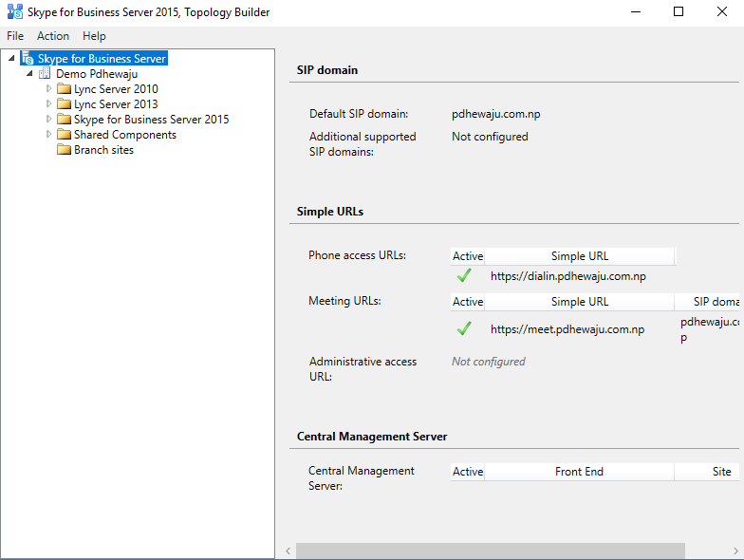This screenshot has width=744, height=560.
Task: Collapse the Demo Pdhewaju site node
Action: pyautogui.click(x=30, y=73)
